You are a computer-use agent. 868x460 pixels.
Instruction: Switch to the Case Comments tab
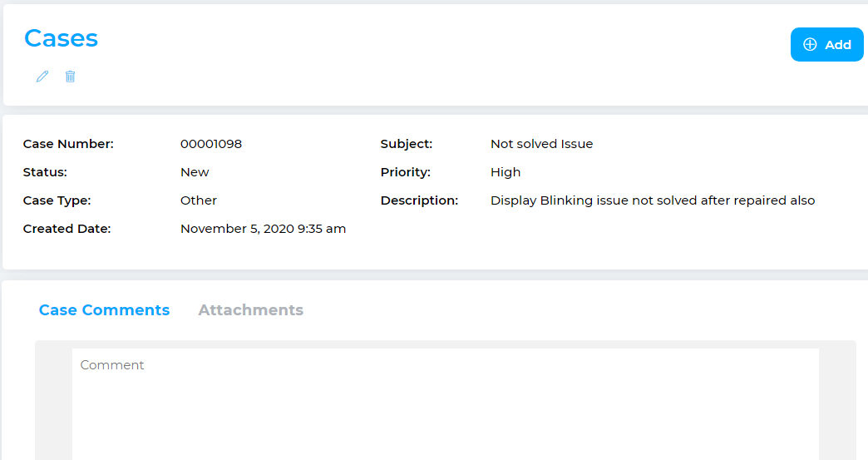[x=104, y=310]
